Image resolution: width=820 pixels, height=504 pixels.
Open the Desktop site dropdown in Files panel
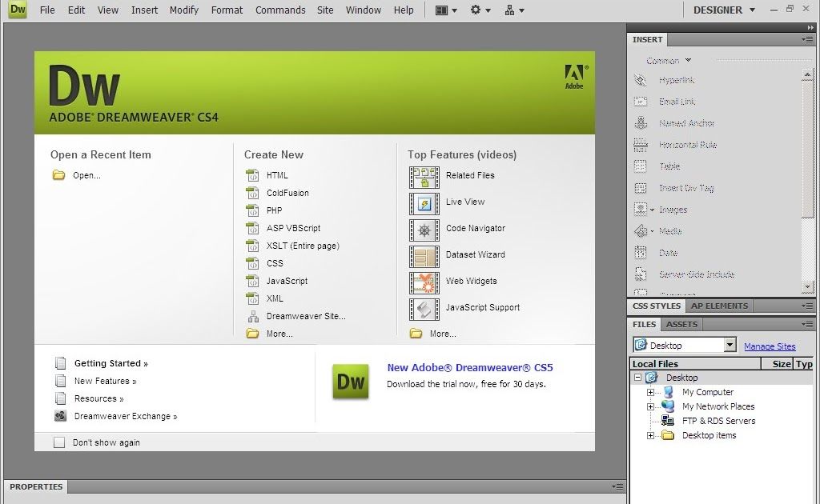[730, 345]
